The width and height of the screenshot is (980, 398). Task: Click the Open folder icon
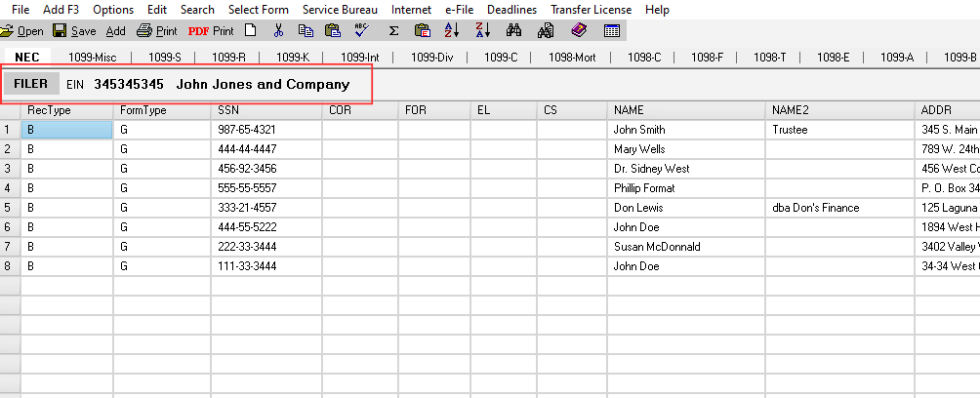(8, 31)
